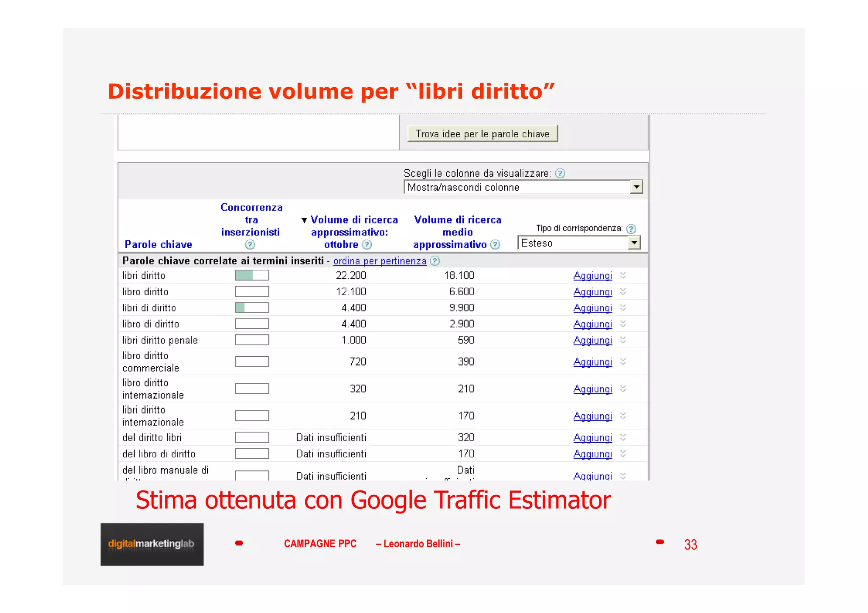Click the 22.200 volume value

pyautogui.click(x=351, y=275)
